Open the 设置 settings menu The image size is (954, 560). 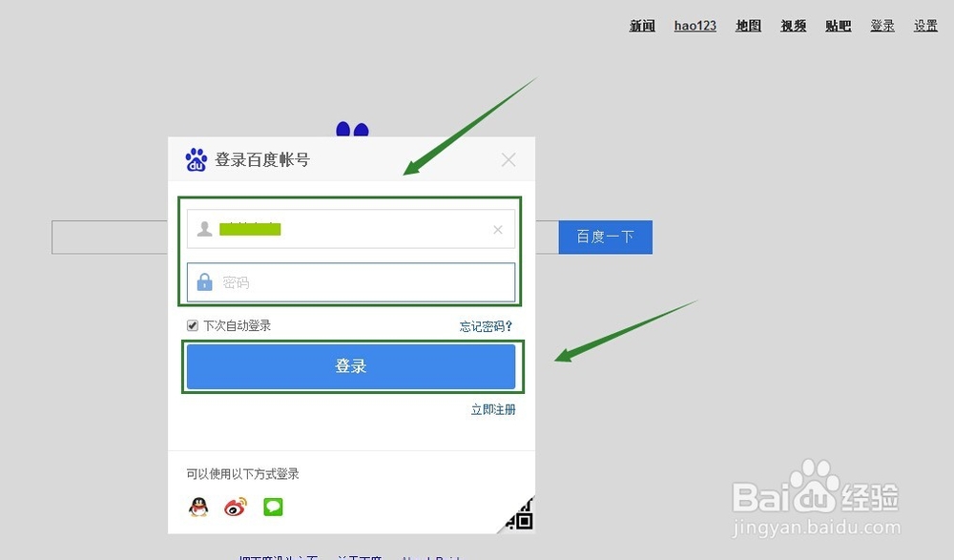click(x=925, y=26)
